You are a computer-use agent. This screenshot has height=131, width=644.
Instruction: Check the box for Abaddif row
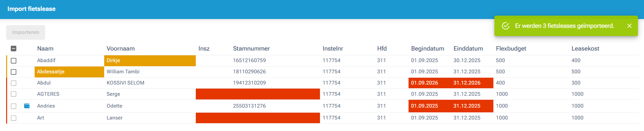[14, 61]
